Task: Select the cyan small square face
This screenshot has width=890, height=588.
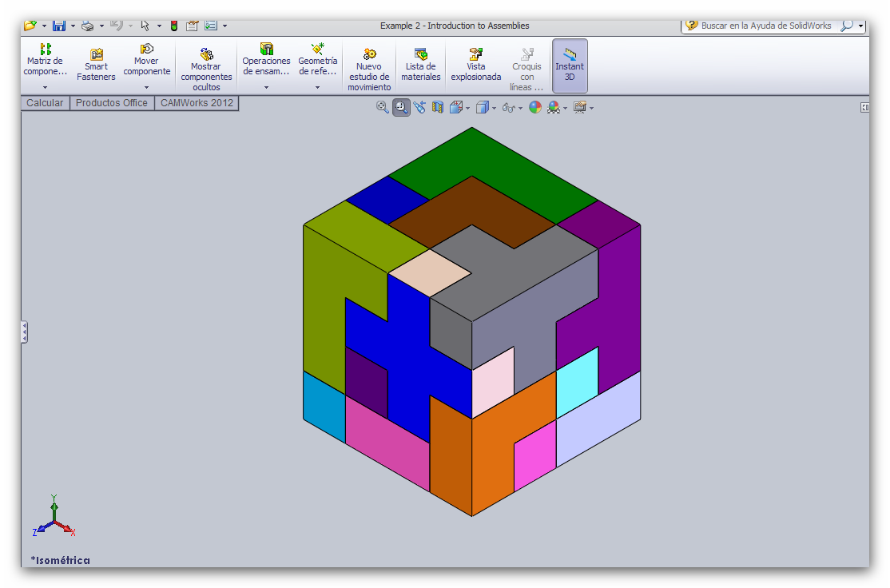Action: [x=578, y=381]
